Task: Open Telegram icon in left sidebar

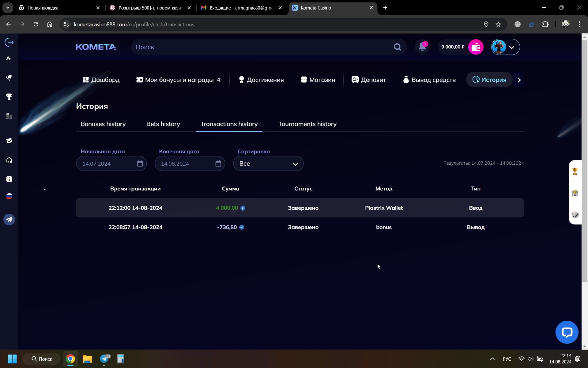Action: click(x=9, y=220)
